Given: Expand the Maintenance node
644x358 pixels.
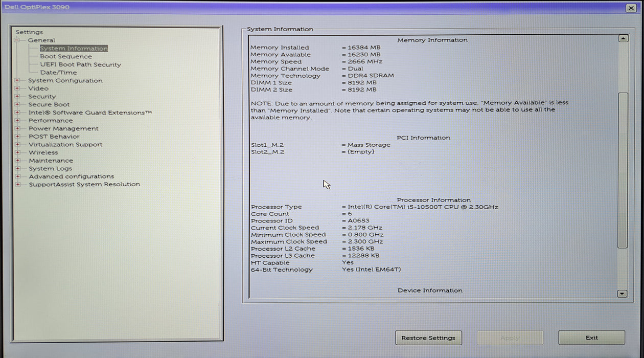Looking at the screenshot, I should pyautogui.click(x=17, y=161).
